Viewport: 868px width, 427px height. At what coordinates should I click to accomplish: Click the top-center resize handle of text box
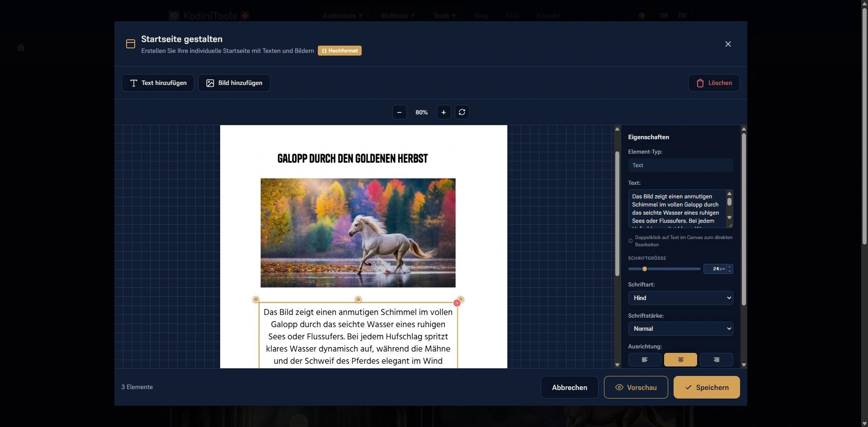click(x=358, y=299)
